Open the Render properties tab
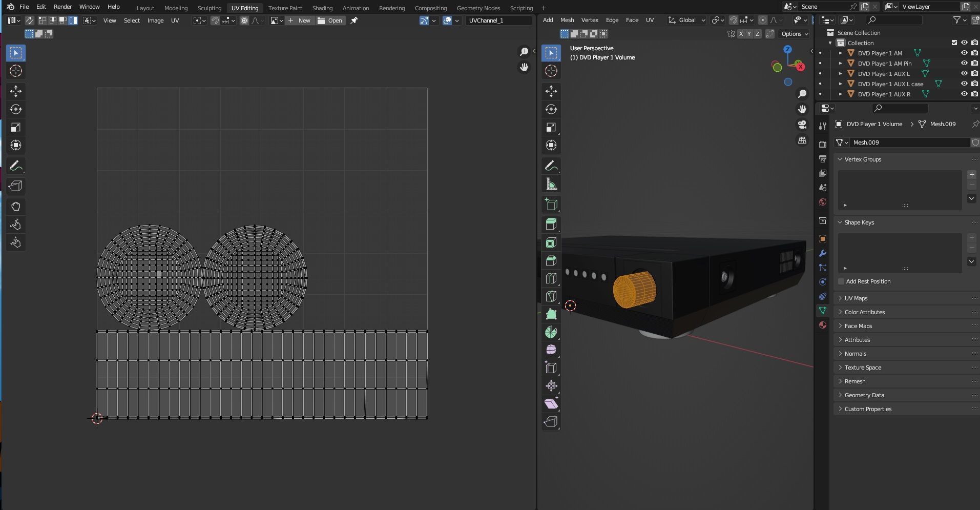 [x=823, y=145]
